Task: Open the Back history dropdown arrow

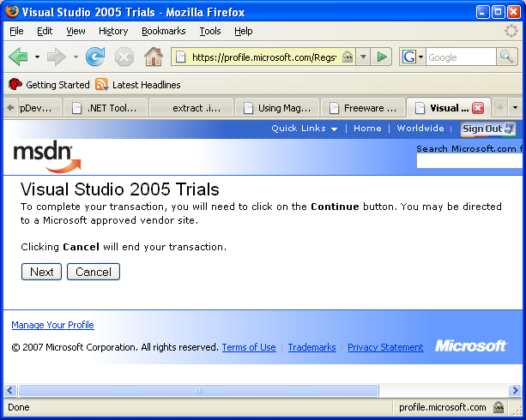Action: click(x=37, y=57)
